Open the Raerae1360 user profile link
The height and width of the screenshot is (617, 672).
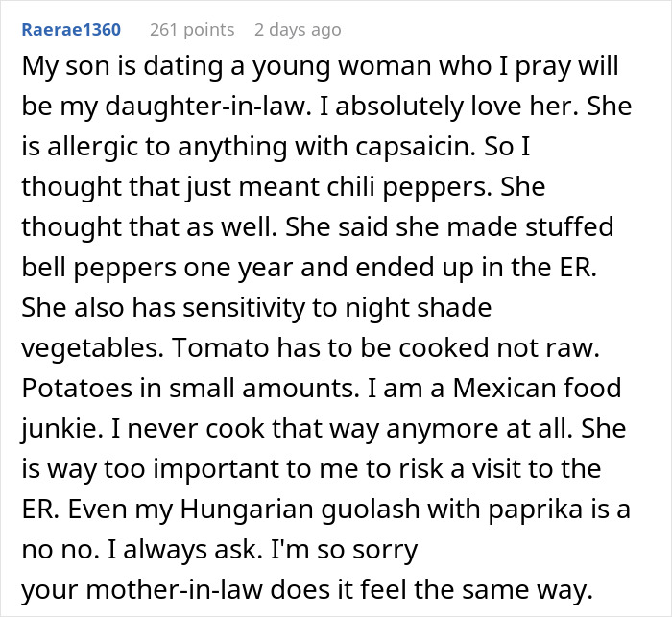(72, 30)
